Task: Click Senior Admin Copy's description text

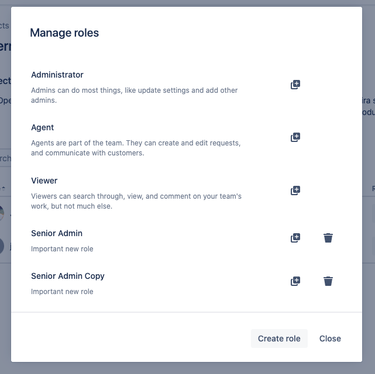Action: click(62, 291)
